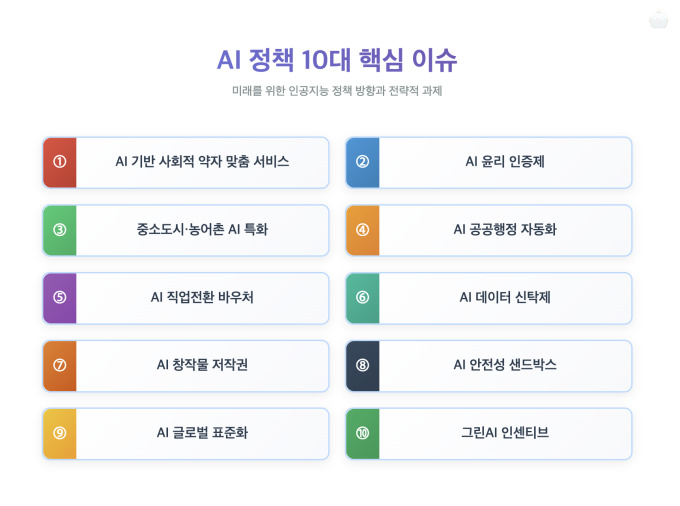The width and height of the screenshot is (680, 506).
Task: Click the orange number ④ badge
Action: pos(363,230)
